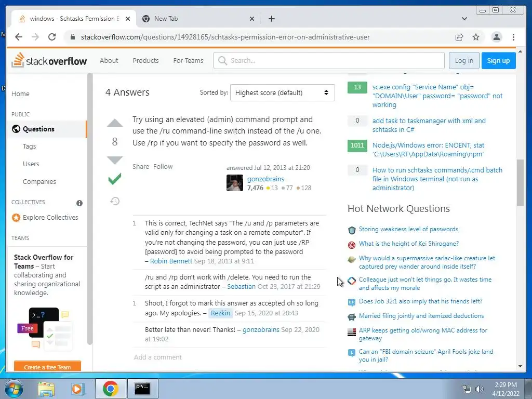Click the Rezkin user link
532x399 pixels.
pyautogui.click(x=220, y=313)
